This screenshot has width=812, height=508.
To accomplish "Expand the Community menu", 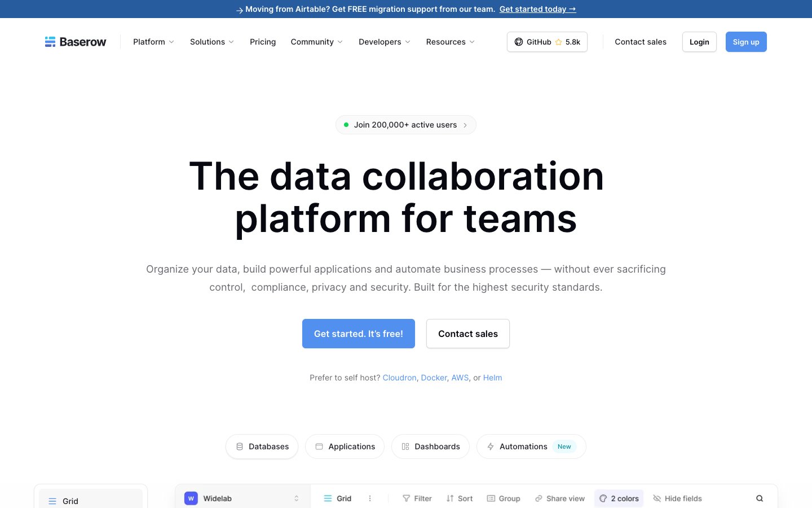I will click(317, 42).
